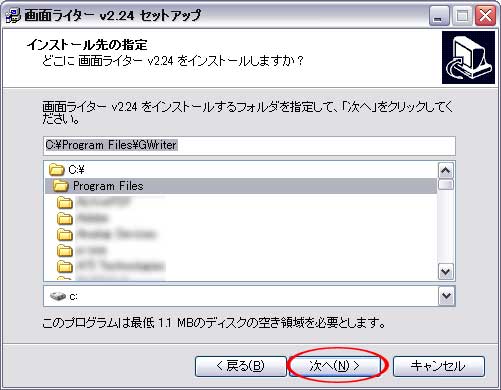Click the install path text field
Viewport: 501px width, 390px height.
click(249, 146)
